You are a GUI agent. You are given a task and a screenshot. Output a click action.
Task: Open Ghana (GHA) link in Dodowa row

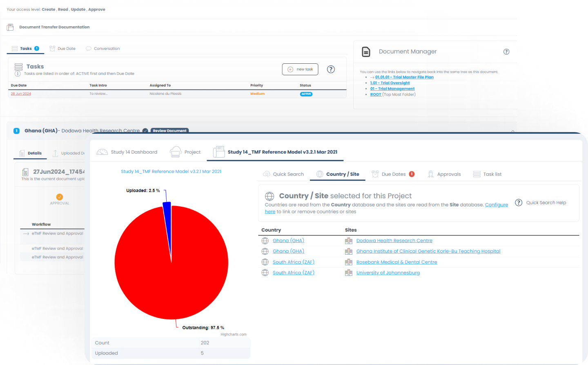[x=288, y=241]
